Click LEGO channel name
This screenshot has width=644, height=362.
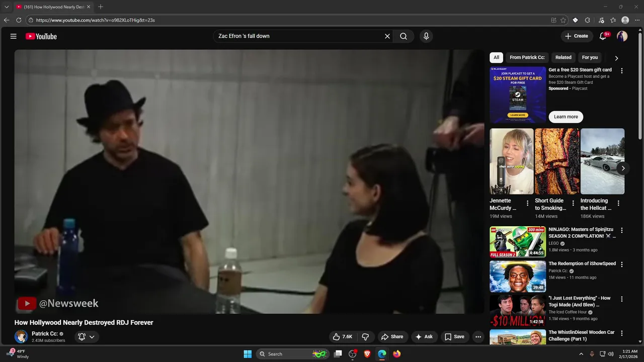(553, 243)
